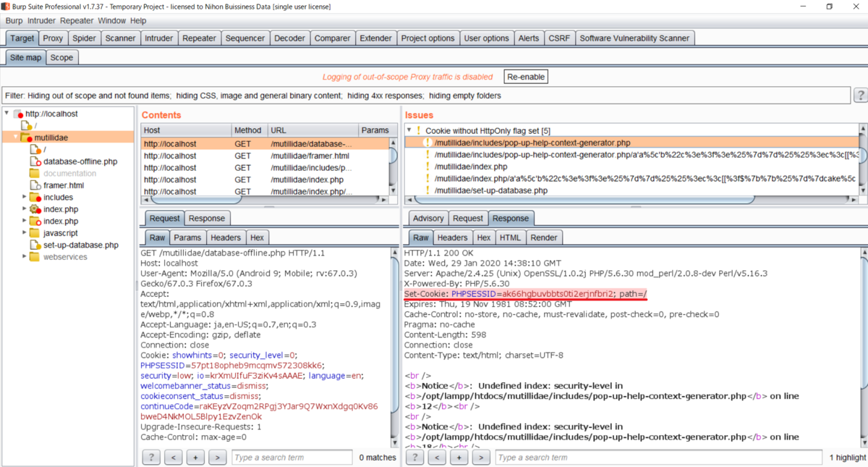Open the HTML tab in response viewer
Image resolution: width=868 pixels, height=467 pixels.
click(510, 237)
